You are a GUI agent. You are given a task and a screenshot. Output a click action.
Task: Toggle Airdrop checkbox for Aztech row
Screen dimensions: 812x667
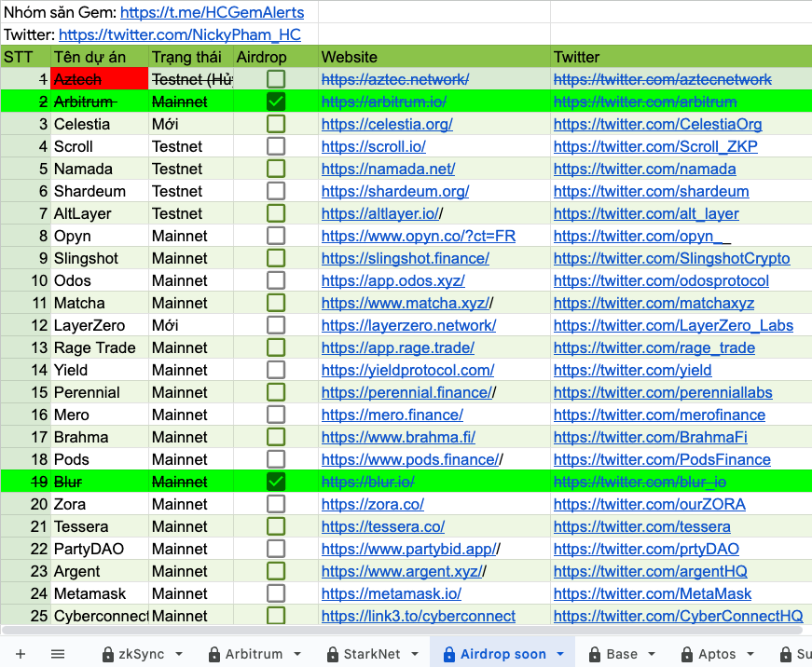click(x=276, y=79)
